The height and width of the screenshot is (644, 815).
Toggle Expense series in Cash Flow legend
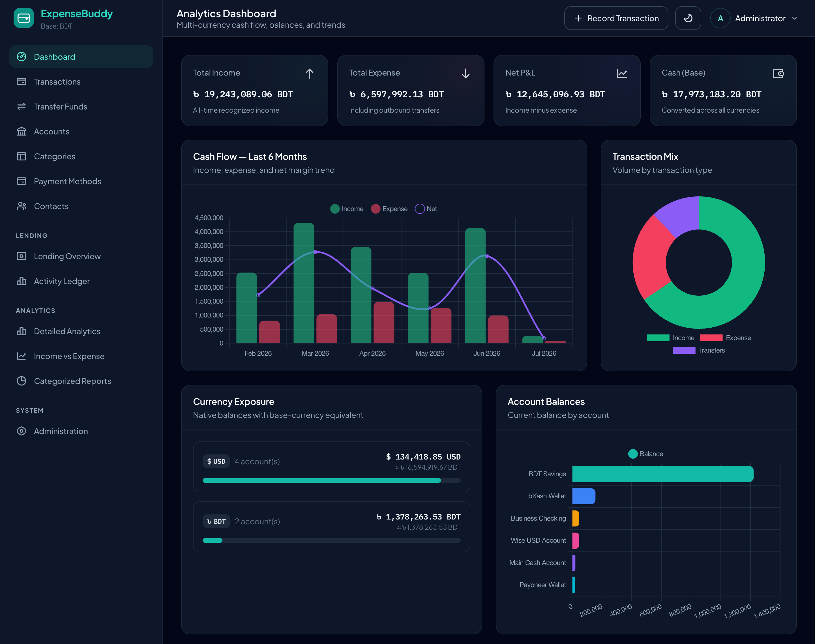(x=389, y=209)
